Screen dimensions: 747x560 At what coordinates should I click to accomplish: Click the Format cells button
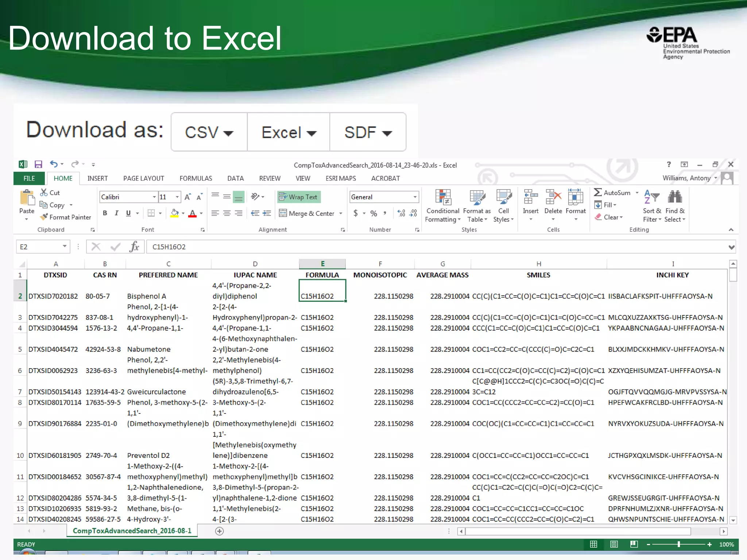[x=576, y=205]
